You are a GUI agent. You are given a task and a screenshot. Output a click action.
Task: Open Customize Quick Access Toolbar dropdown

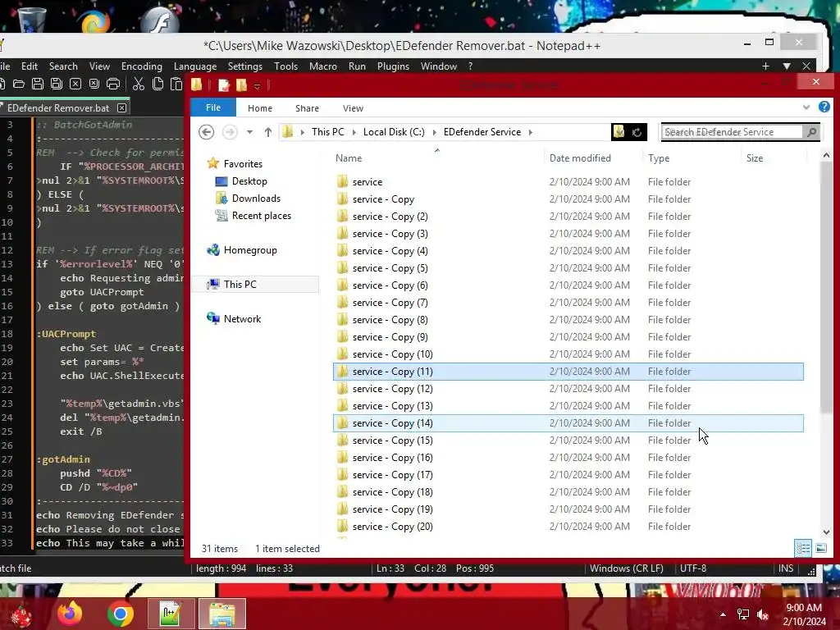(x=257, y=85)
